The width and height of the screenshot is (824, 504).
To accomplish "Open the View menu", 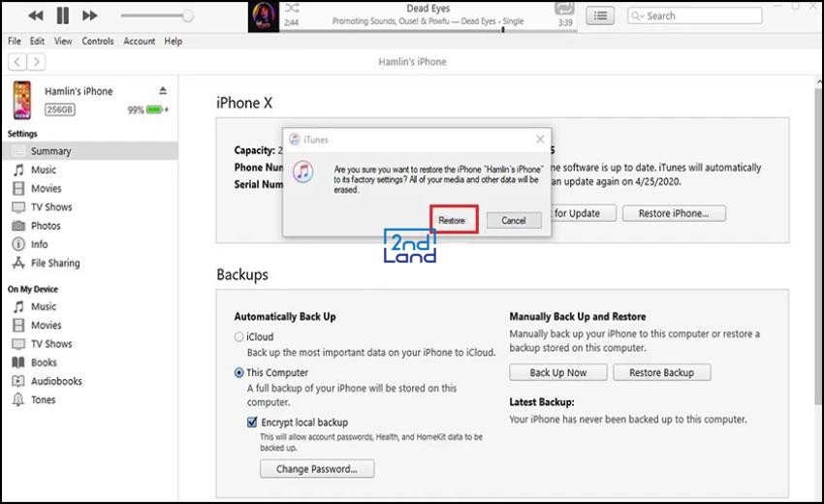I will point(63,41).
